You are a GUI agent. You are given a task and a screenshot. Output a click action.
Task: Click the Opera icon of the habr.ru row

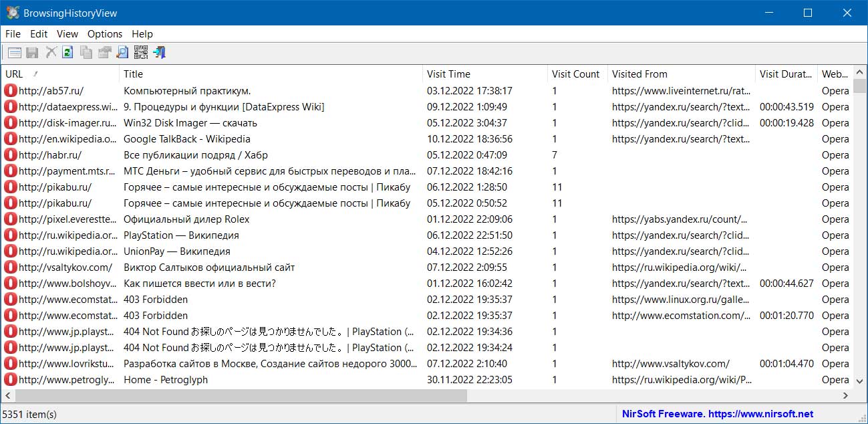[11, 154]
